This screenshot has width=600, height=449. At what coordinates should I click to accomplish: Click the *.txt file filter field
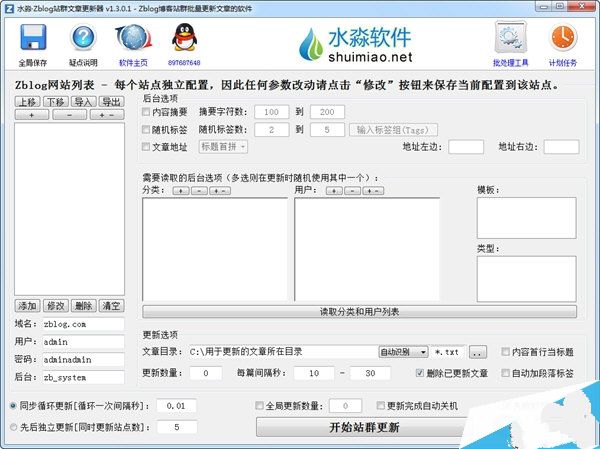[448, 352]
